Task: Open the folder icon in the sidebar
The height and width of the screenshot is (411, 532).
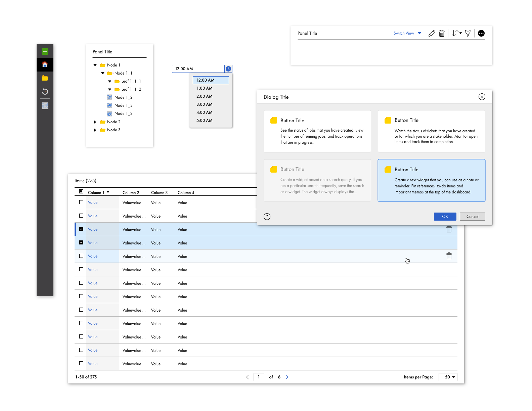Action: coord(45,78)
